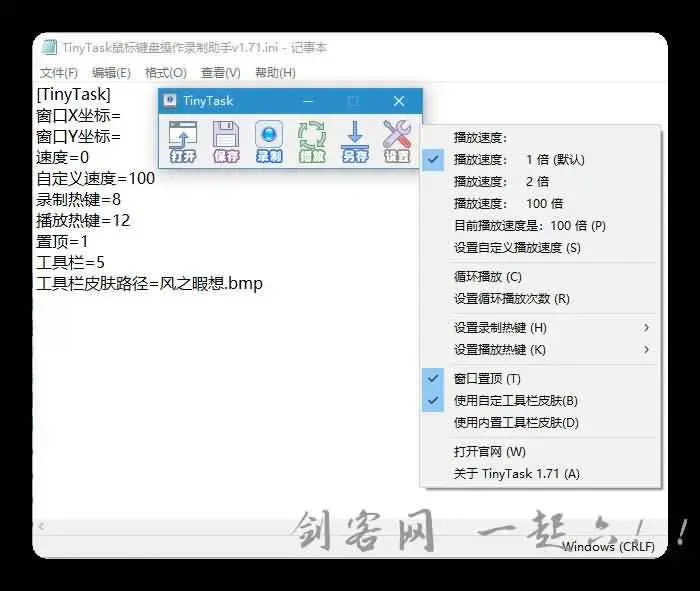Click the 窗口X坐标= line
Screen dimensions: 700x591
tap(79, 116)
